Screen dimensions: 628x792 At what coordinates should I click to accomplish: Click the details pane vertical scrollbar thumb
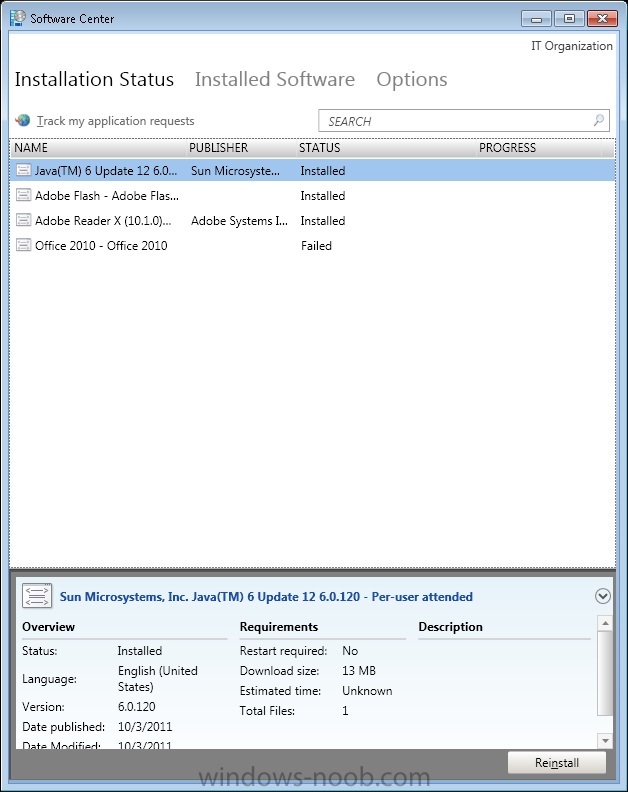tap(605, 673)
